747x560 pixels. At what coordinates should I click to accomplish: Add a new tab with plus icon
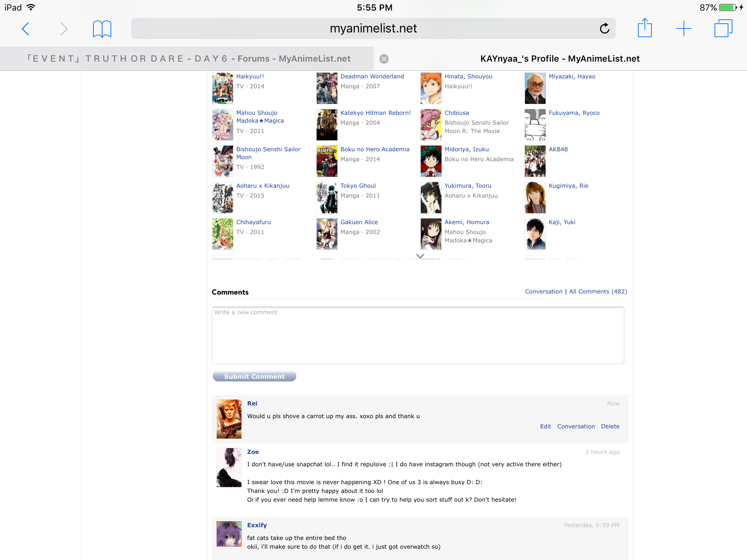[684, 28]
